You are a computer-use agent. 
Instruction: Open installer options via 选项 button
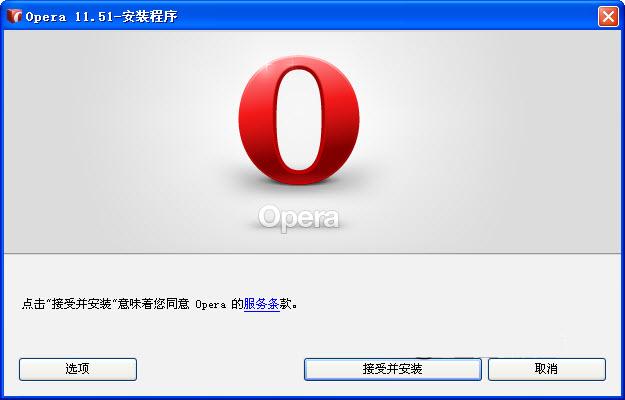pos(78,369)
